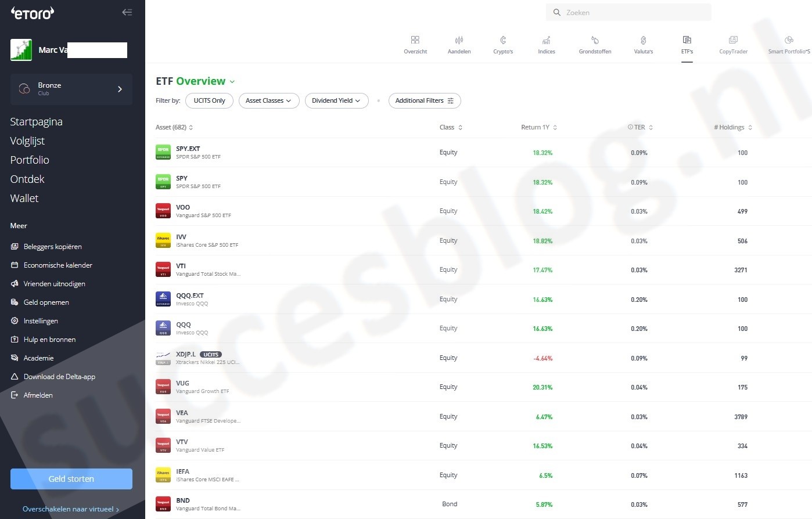Image resolution: width=812 pixels, height=519 pixels.
Task: Open the CopyTrader icon
Action: 733,41
